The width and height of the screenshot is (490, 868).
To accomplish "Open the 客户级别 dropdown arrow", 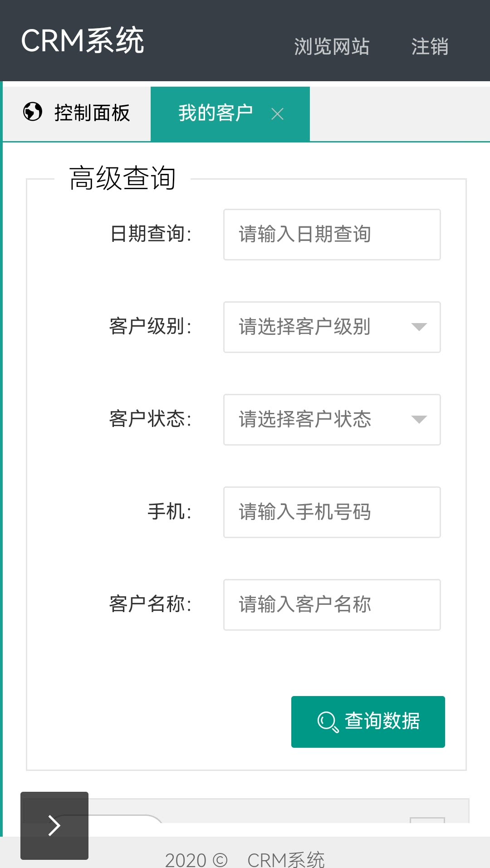I will [x=419, y=327].
